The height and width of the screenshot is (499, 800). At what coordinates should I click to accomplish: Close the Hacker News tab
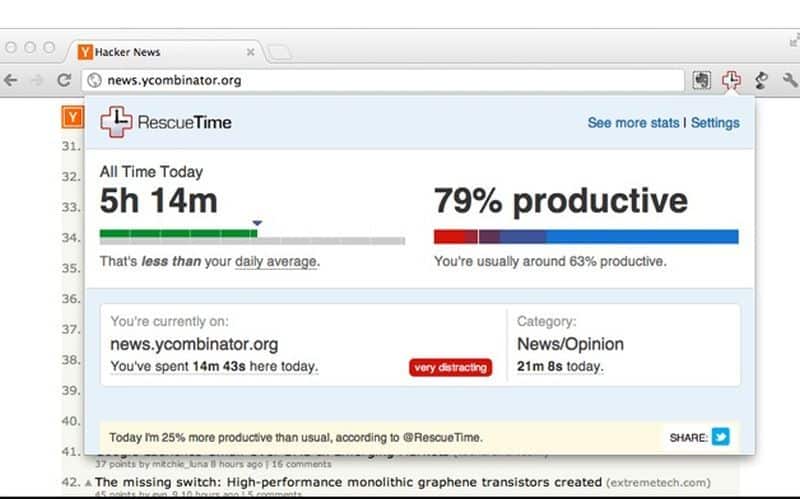click(251, 52)
